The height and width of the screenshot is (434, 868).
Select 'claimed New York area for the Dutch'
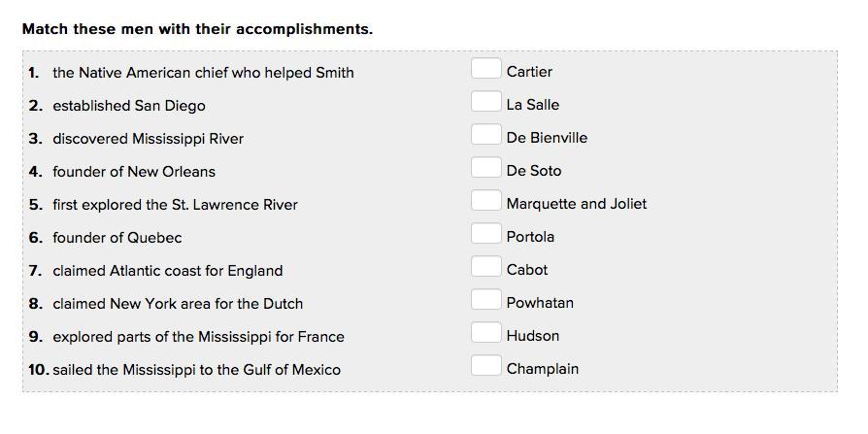(x=178, y=304)
